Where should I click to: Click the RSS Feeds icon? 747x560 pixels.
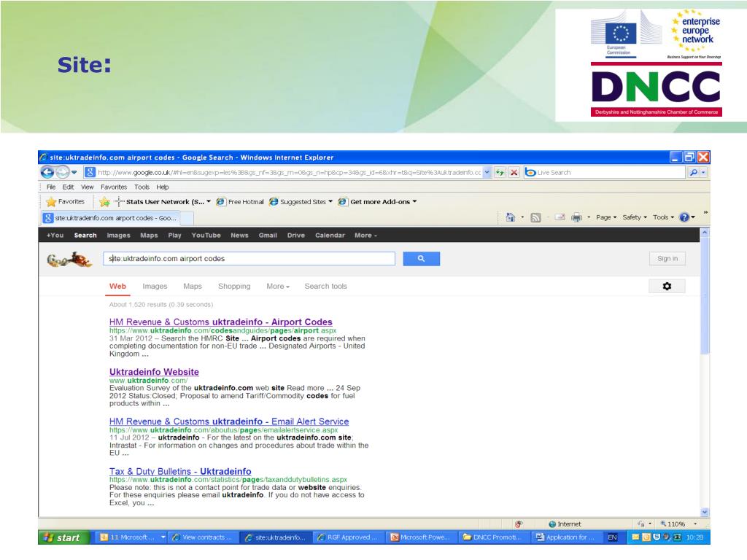pyautogui.click(x=535, y=217)
